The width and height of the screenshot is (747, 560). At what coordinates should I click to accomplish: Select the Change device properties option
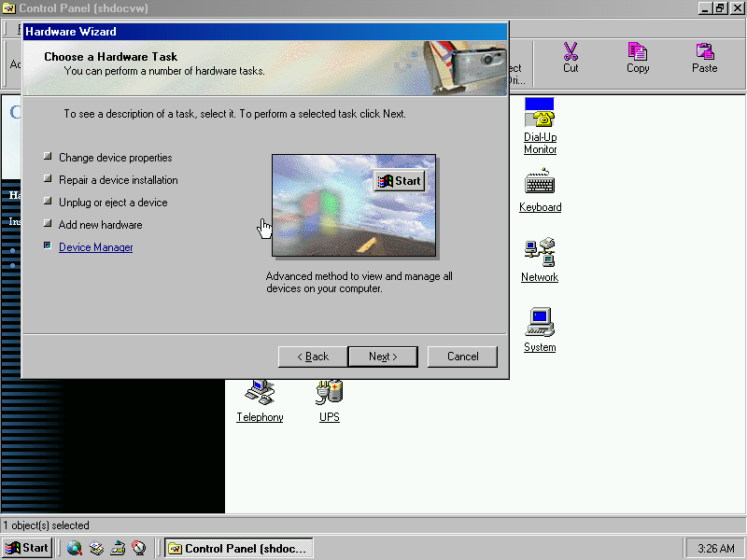115,158
